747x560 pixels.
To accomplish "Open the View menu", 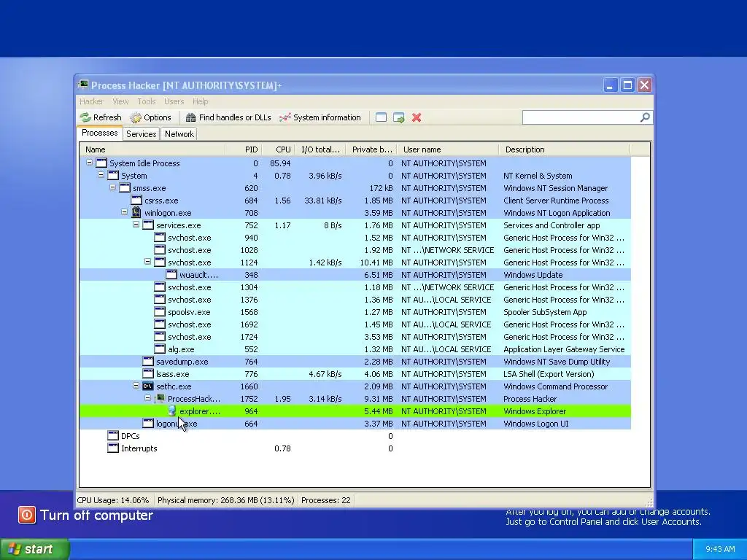I will pos(120,101).
